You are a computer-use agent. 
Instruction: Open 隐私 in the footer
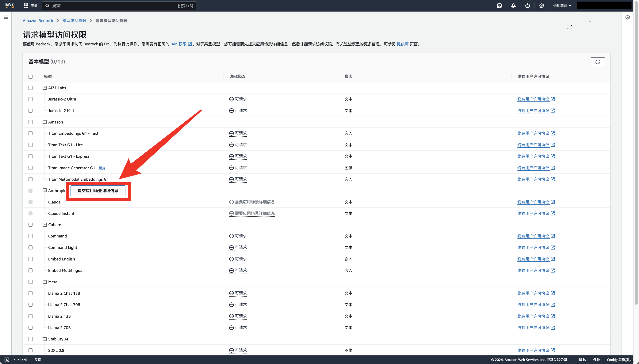click(x=583, y=359)
